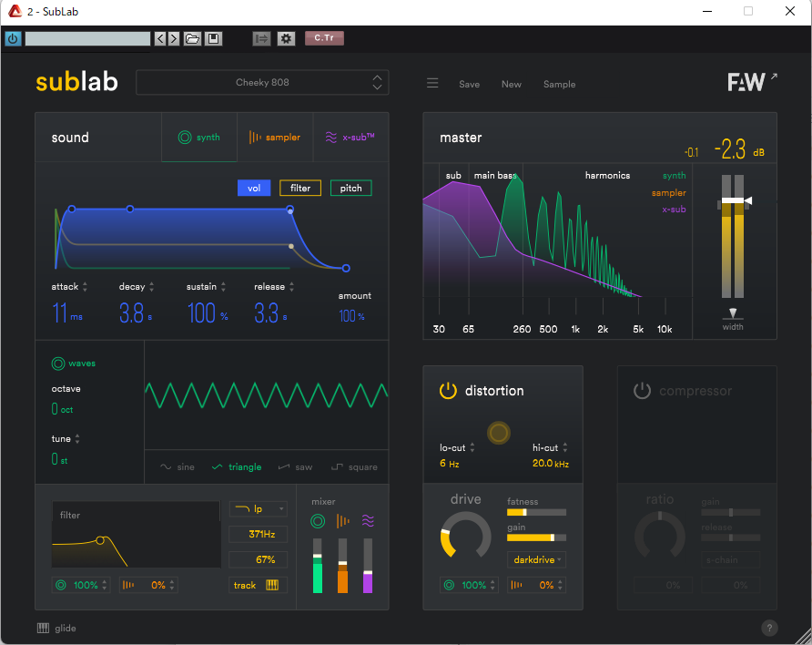The width and height of the screenshot is (812, 645).
Task: Click the routing arrow icon in toolbar
Action: [x=261, y=38]
